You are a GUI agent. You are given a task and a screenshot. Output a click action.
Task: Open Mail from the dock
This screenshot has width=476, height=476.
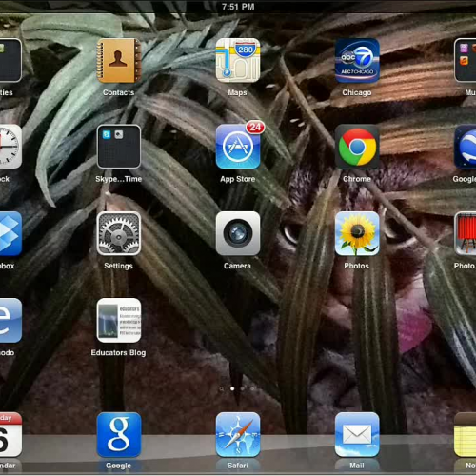tap(357, 435)
